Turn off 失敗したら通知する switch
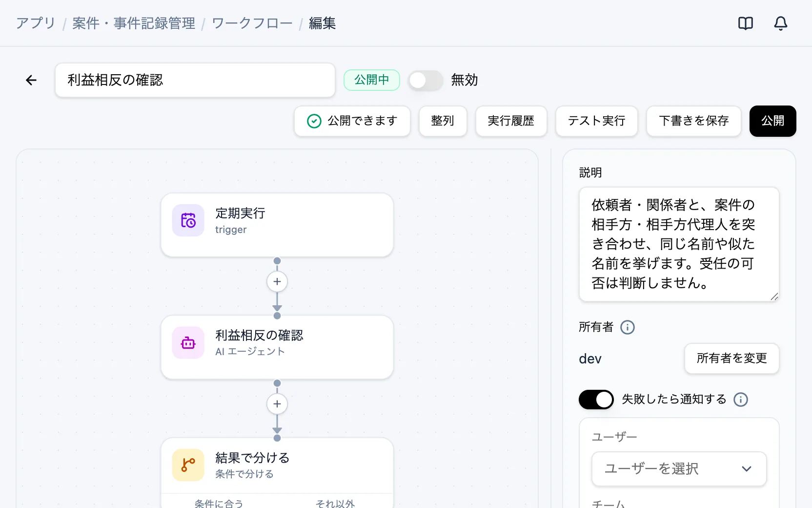 pyautogui.click(x=596, y=400)
